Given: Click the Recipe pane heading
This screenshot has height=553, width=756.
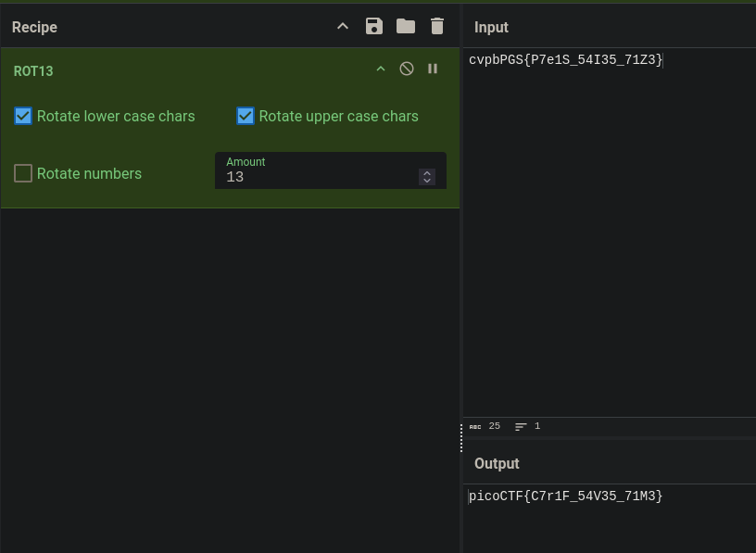Looking at the screenshot, I should tap(34, 28).
